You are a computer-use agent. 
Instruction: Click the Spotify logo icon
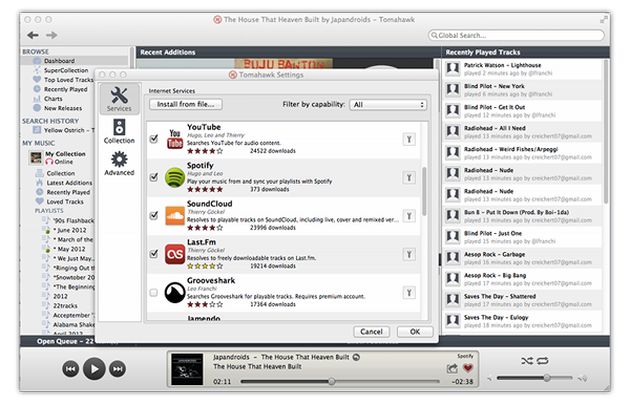(175, 177)
